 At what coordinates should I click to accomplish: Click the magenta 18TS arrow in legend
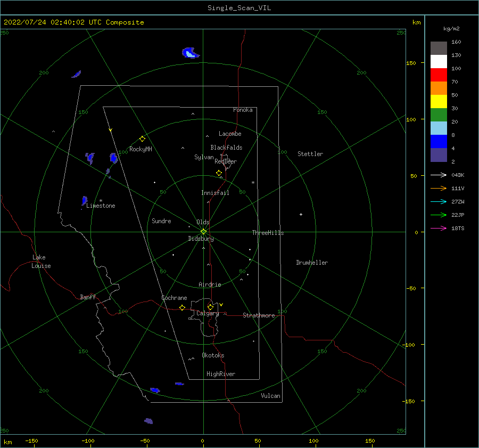[439, 228]
